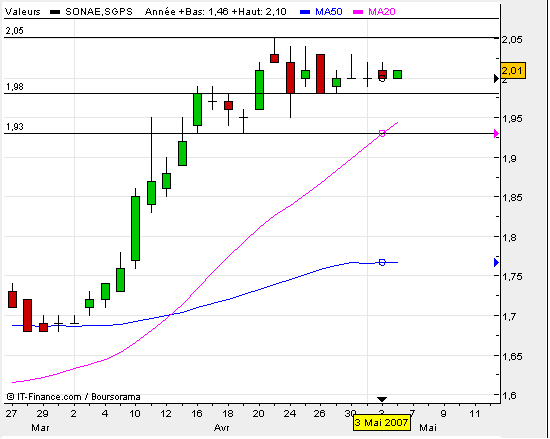Click the large red candle on April 26
550x439 pixels.
pyautogui.click(x=320, y=74)
